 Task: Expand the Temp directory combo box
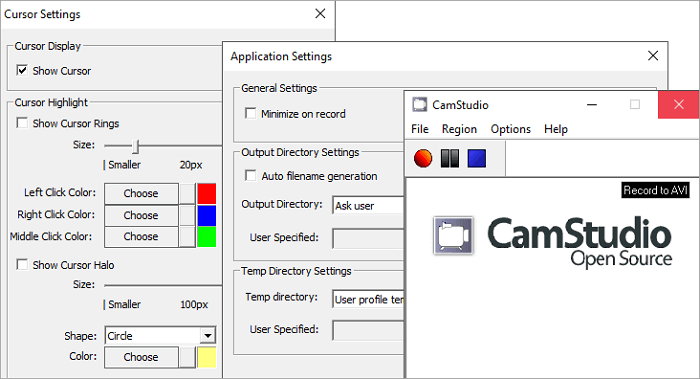(368, 299)
